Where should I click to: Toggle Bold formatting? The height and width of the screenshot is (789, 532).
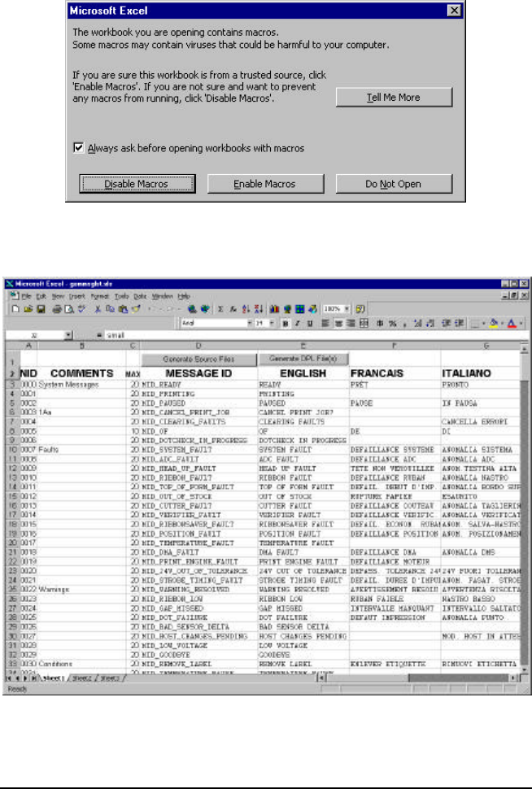285,323
